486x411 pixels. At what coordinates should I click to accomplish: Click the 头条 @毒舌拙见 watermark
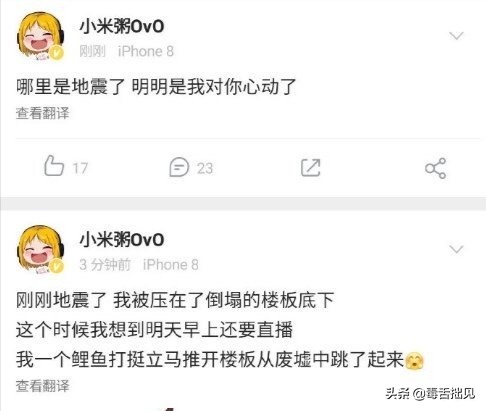(430, 394)
